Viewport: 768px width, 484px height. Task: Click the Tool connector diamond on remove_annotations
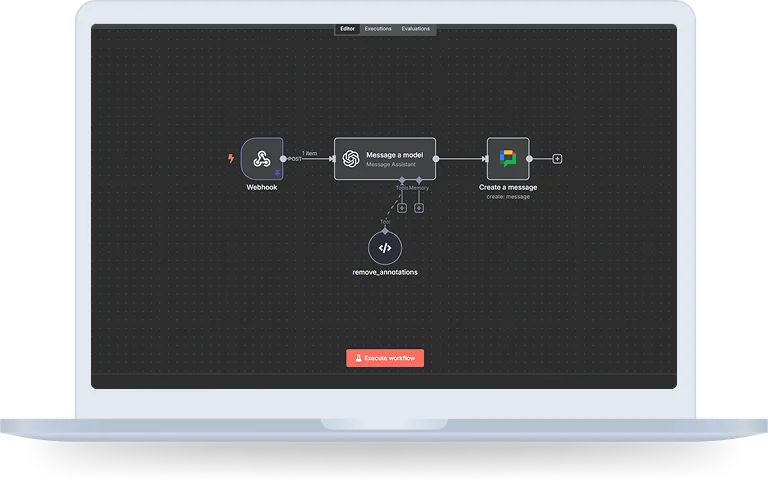click(x=385, y=231)
